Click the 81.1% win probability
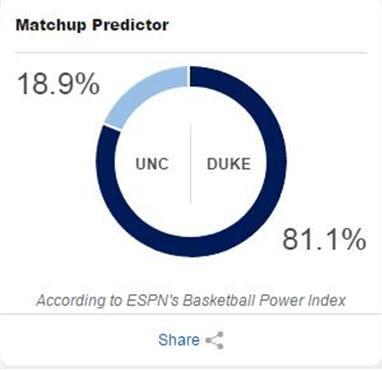The height and width of the screenshot is (370, 382). tap(324, 239)
